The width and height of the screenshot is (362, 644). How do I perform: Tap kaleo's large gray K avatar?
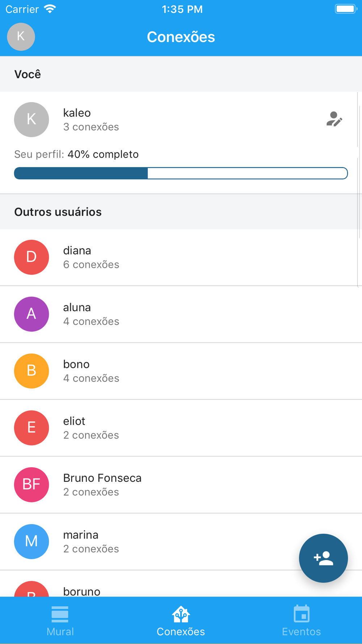click(x=31, y=120)
